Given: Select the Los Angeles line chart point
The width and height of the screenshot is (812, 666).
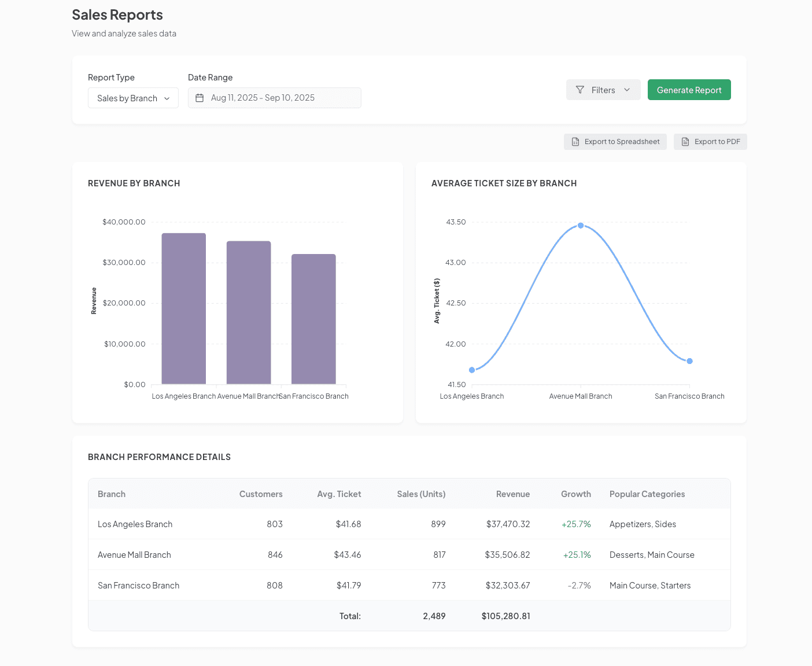Looking at the screenshot, I should click(472, 370).
